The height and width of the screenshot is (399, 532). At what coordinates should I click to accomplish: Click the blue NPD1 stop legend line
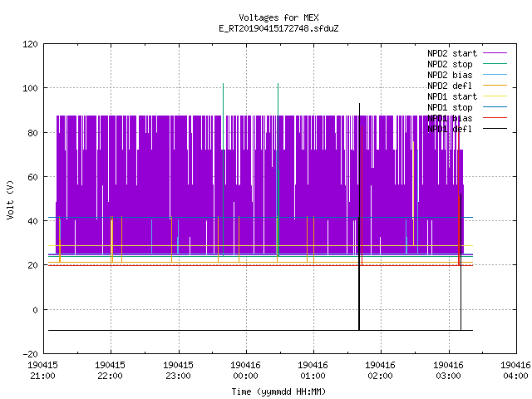[x=495, y=107]
